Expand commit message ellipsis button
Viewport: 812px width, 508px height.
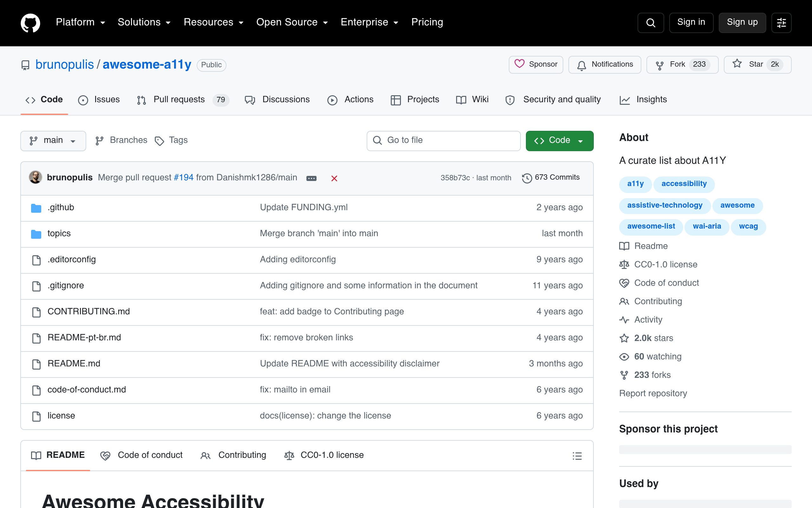311,178
